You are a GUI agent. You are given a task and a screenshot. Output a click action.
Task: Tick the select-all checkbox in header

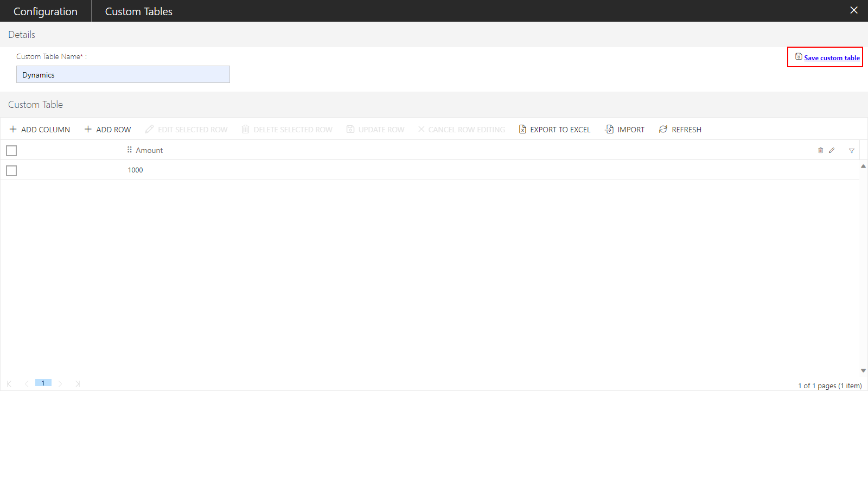(x=11, y=151)
